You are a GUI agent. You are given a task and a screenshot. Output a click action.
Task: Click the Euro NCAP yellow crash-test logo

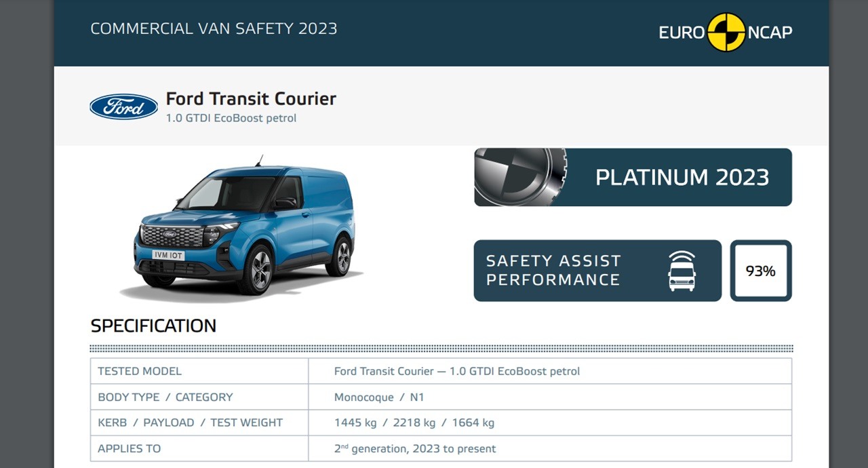pyautogui.click(x=726, y=32)
